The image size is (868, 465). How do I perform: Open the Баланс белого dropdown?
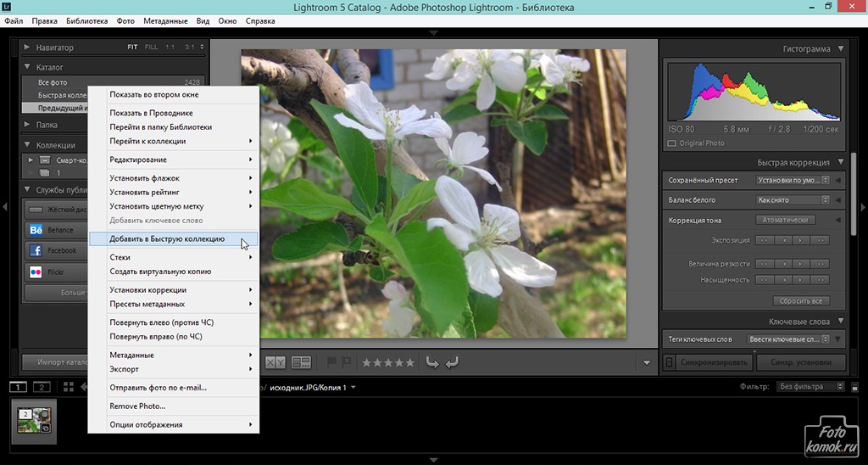(x=792, y=200)
